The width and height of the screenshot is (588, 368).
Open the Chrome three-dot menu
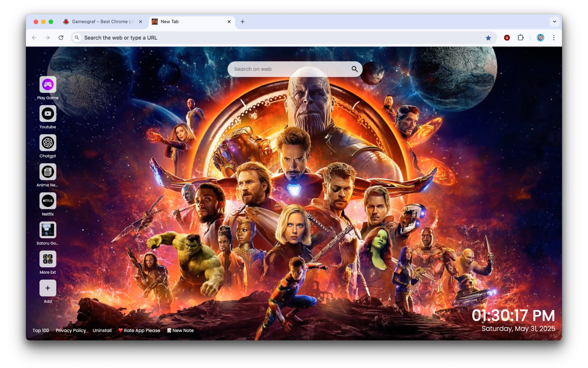(x=554, y=38)
